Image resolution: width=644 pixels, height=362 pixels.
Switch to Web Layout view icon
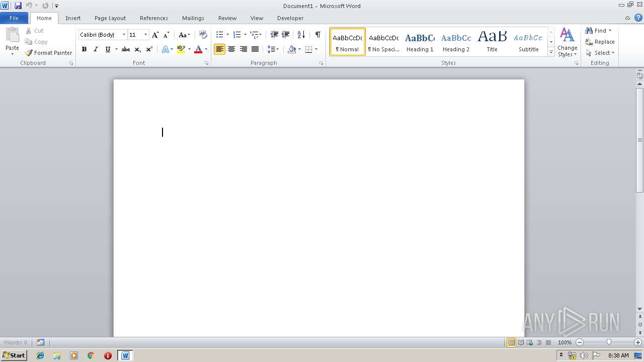pyautogui.click(x=529, y=342)
